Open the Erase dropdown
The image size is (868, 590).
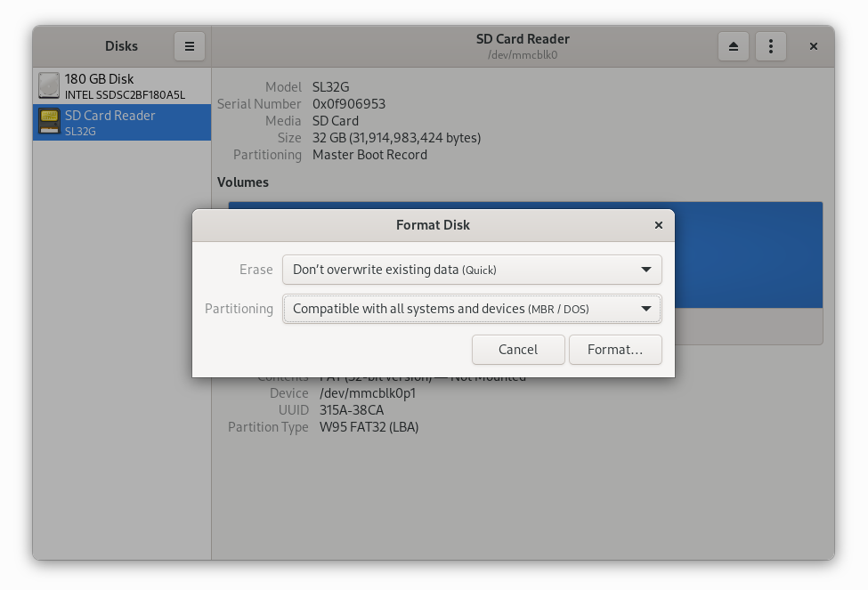click(x=471, y=269)
